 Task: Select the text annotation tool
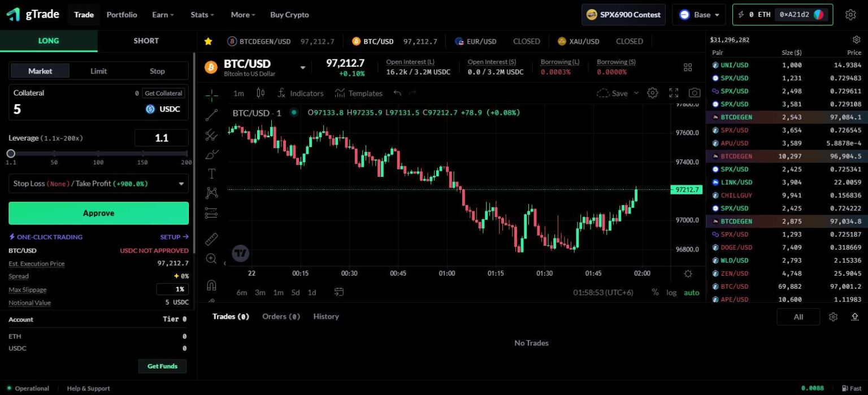211,173
